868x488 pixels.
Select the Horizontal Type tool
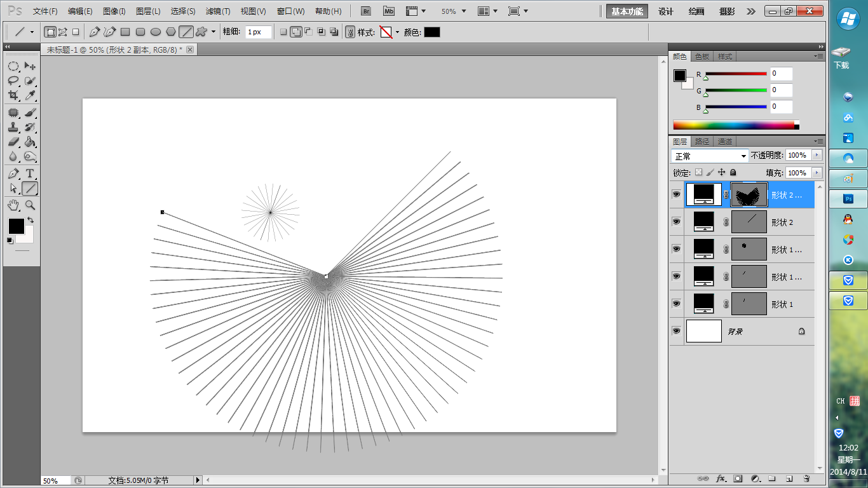[x=30, y=173]
